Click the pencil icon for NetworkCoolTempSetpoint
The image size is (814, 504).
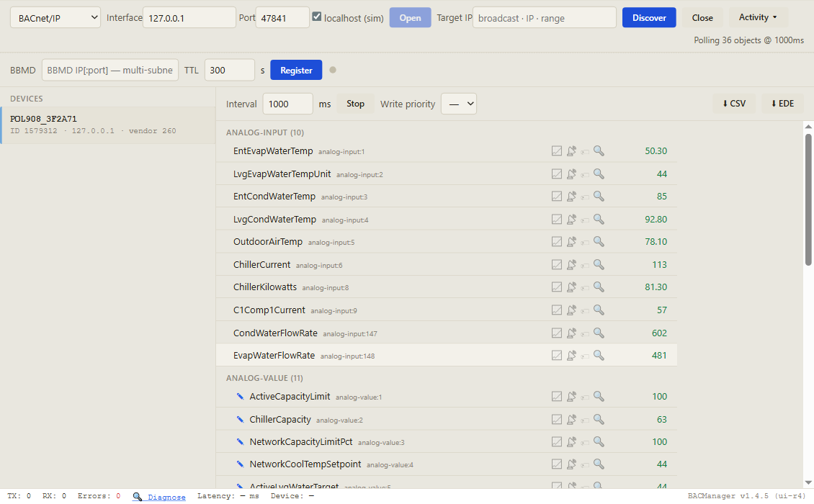(240, 464)
